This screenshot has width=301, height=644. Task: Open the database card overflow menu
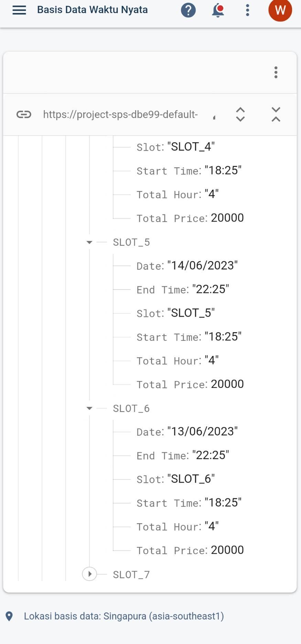coord(276,72)
